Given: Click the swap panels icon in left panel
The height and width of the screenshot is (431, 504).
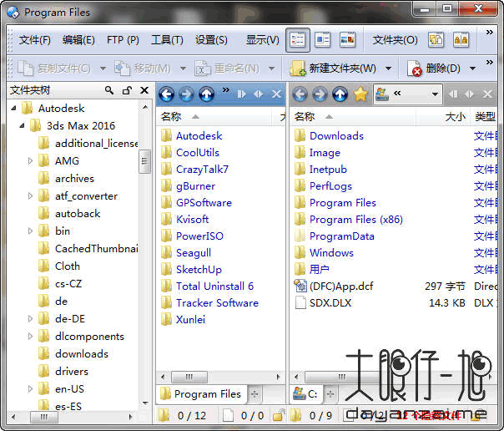Looking at the screenshot, I should [259, 94].
